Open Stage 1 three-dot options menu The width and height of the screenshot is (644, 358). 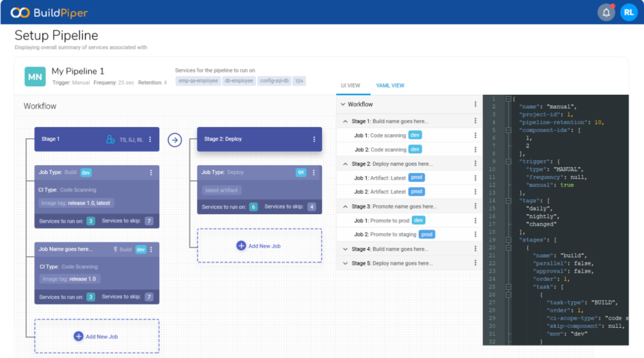(150, 139)
